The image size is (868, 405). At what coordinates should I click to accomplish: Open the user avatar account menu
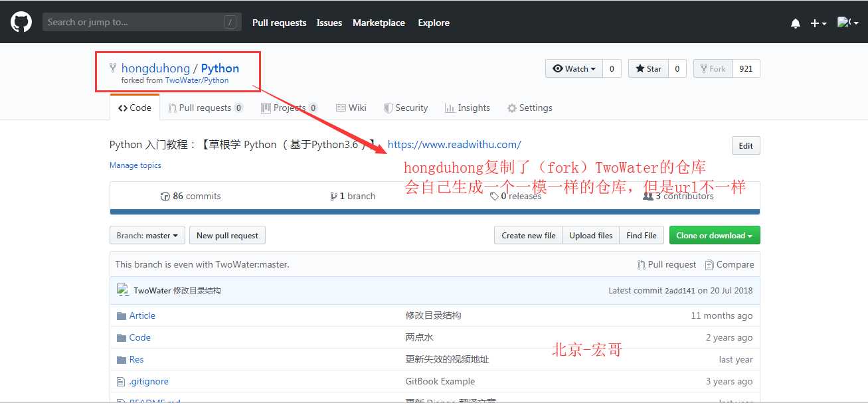point(847,23)
